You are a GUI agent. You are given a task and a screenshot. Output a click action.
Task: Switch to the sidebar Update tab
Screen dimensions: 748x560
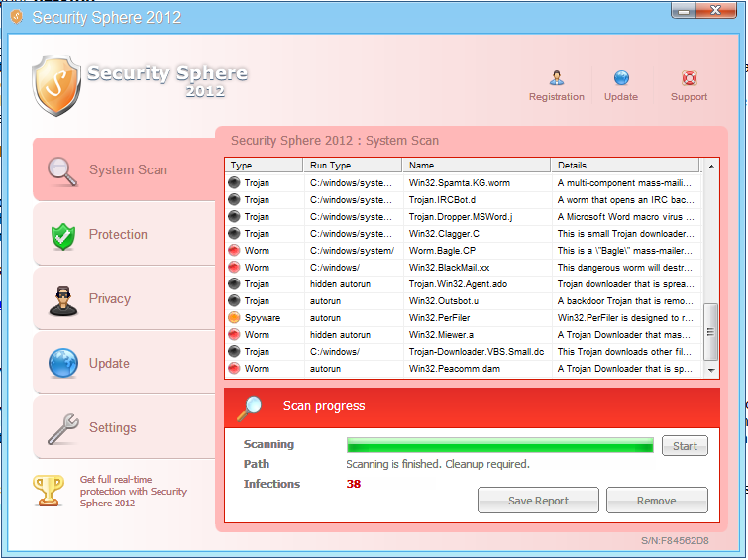[124, 364]
